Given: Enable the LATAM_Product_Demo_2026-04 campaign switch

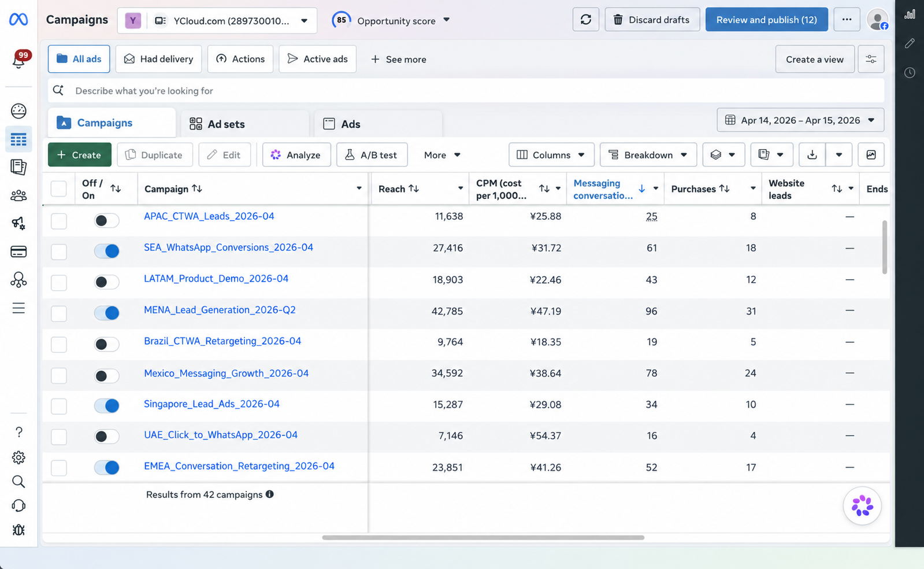Looking at the screenshot, I should (x=107, y=282).
